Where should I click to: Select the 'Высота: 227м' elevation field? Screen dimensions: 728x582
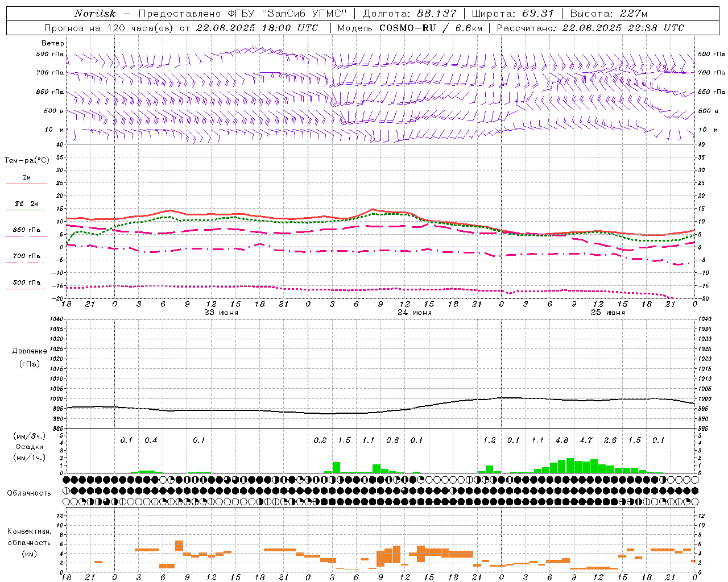coord(609,14)
